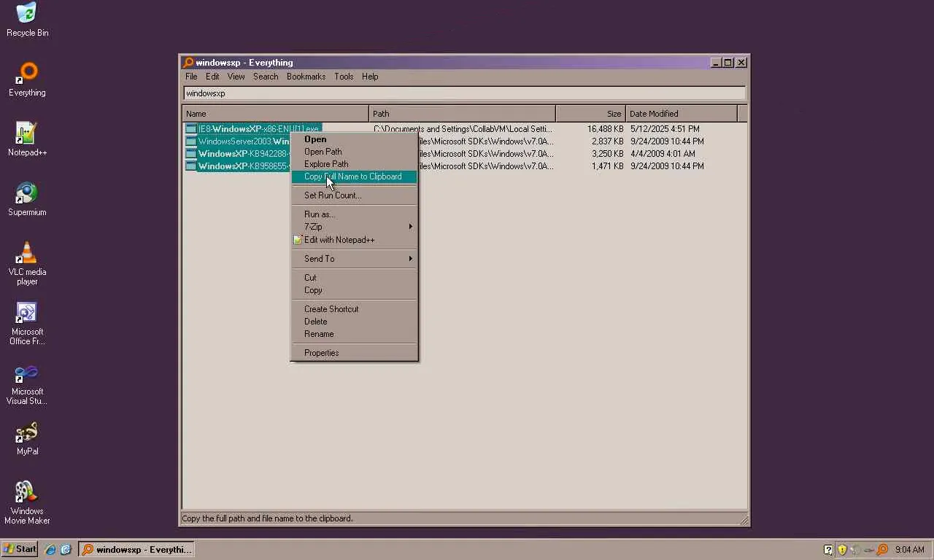Open the View menu

[236, 77]
